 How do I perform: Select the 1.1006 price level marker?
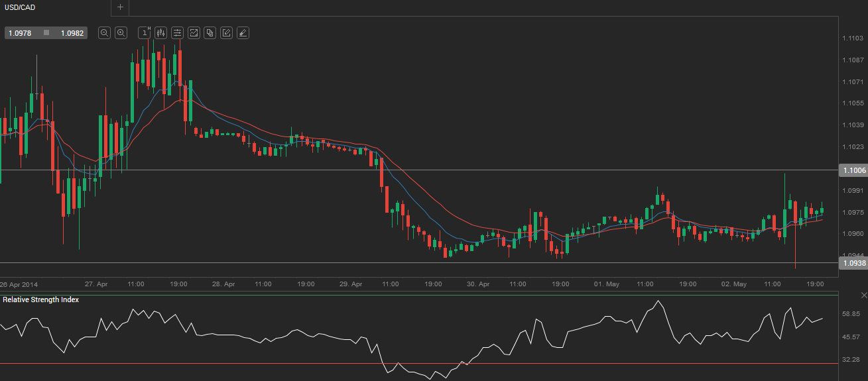[x=853, y=170]
